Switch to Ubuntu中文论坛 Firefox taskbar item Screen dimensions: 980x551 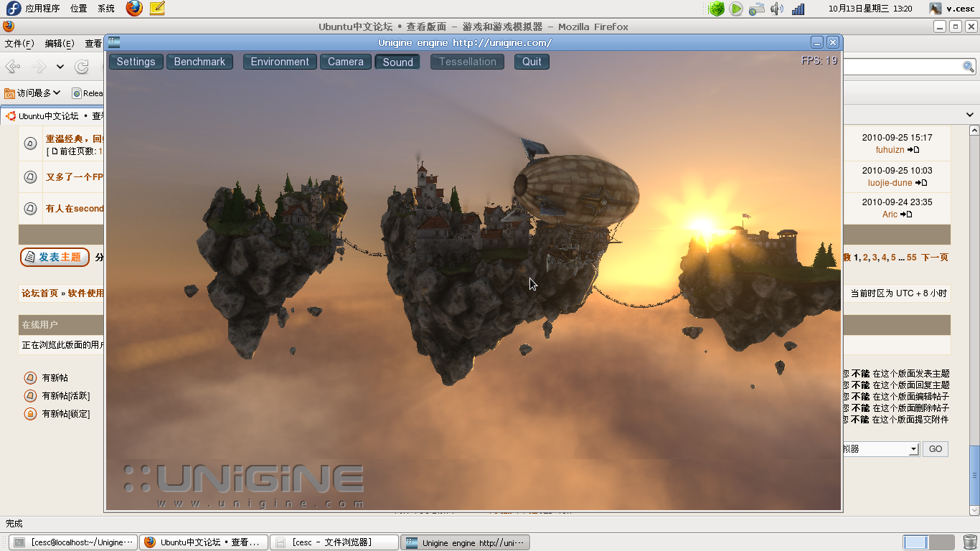(204, 542)
